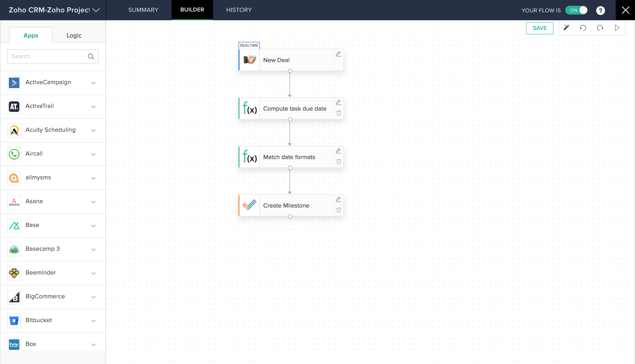Expand the Bitbucket app section
The image size is (635, 364).
[93, 321]
